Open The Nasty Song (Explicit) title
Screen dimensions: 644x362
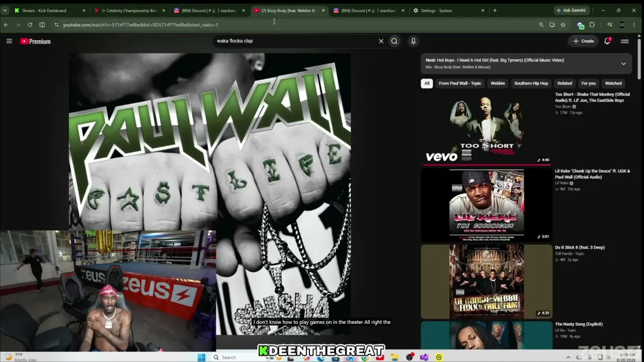pyautogui.click(x=579, y=324)
